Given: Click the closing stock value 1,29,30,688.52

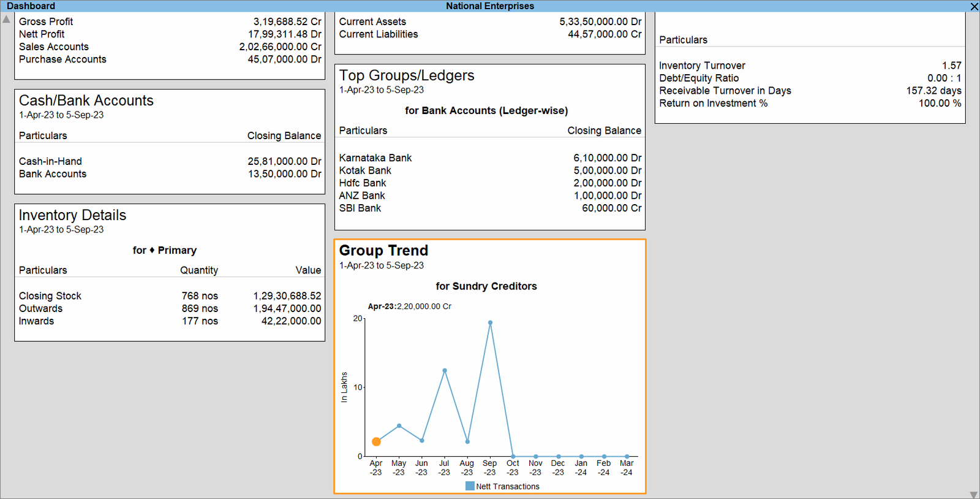Looking at the screenshot, I should [287, 296].
